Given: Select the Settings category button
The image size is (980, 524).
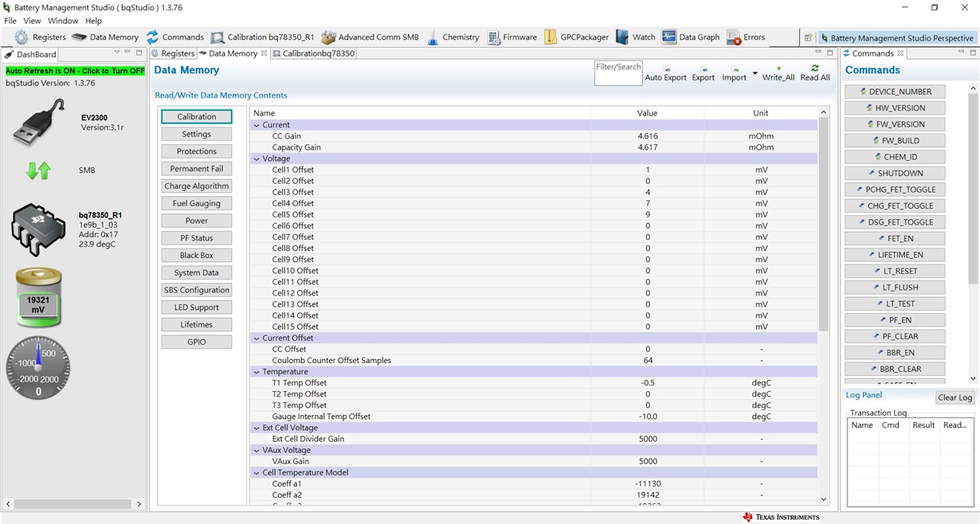Looking at the screenshot, I should (196, 134).
